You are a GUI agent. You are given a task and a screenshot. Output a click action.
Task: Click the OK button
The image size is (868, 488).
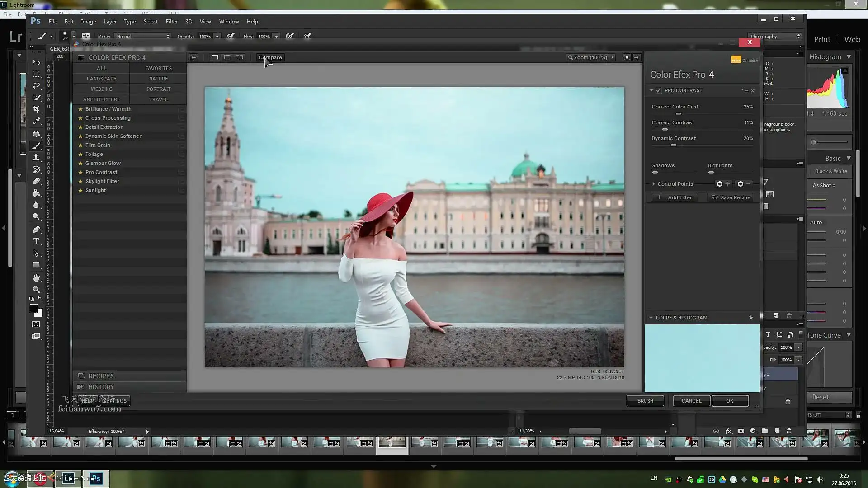730,401
